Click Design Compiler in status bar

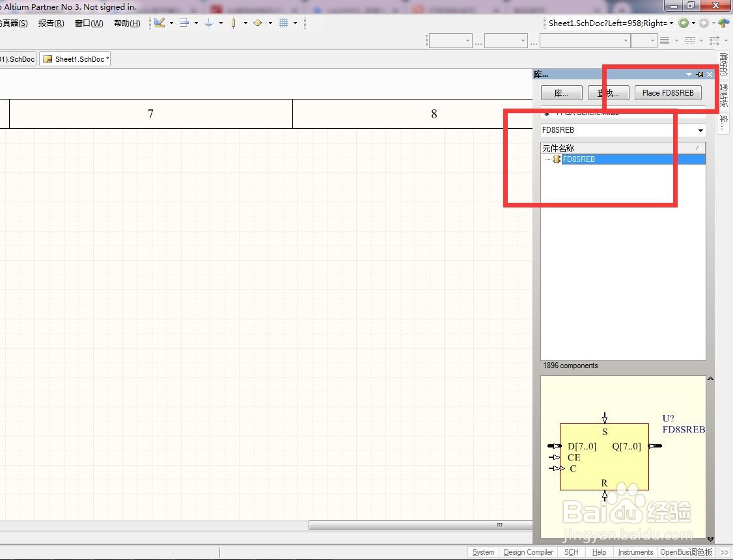pos(528,552)
